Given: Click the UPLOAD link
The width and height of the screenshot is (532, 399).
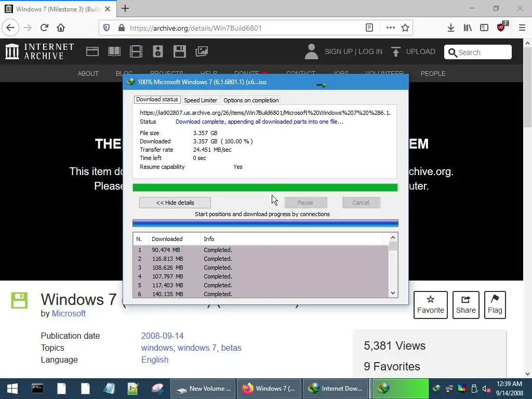Looking at the screenshot, I should click(413, 51).
